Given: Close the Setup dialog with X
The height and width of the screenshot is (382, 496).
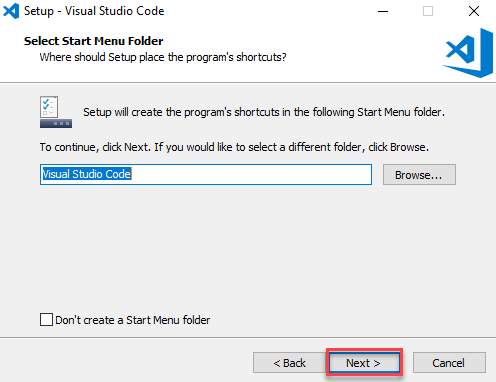Looking at the screenshot, I should pos(474,11).
